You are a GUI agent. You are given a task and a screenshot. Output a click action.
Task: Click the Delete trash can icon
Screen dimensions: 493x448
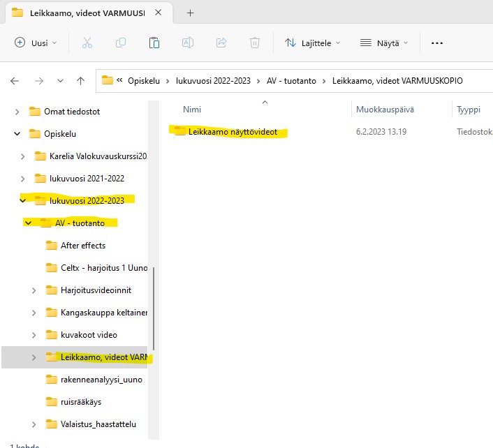pos(255,43)
